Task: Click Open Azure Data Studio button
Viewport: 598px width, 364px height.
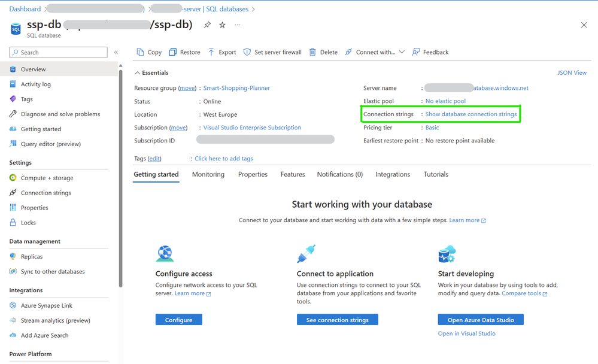Action: [481, 320]
